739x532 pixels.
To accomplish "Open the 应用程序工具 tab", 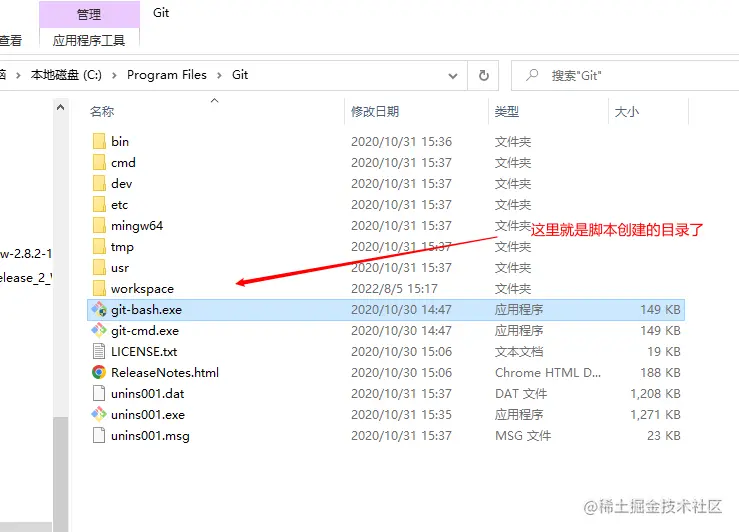I will (89, 41).
